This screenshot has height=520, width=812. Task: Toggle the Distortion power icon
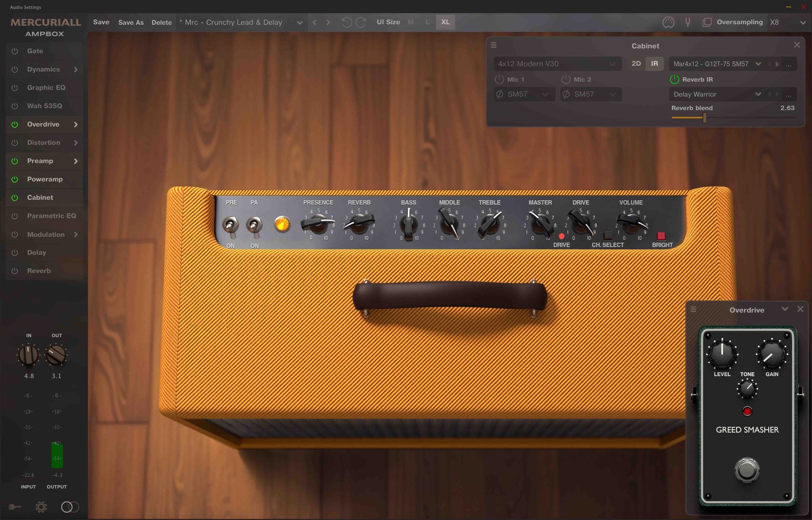[15, 143]
